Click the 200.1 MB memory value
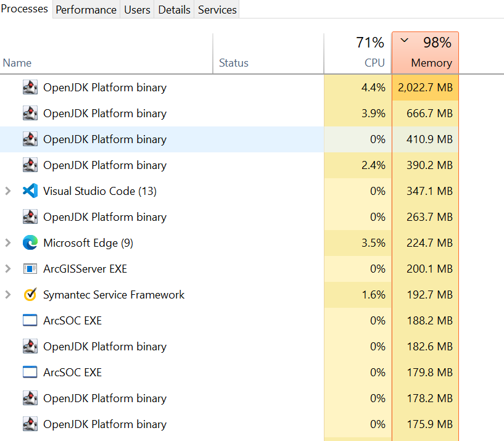This screenshot has height=441, width=504. (429, 269)
